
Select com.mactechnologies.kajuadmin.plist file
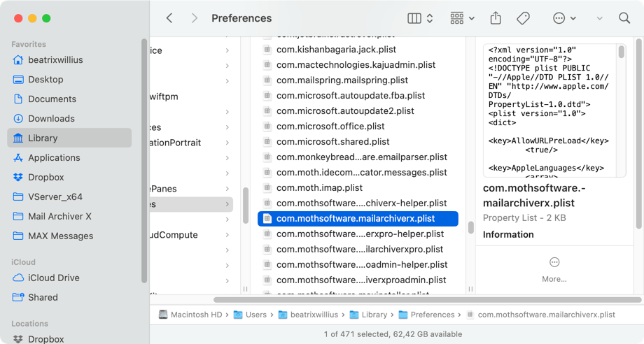[358, 65]
